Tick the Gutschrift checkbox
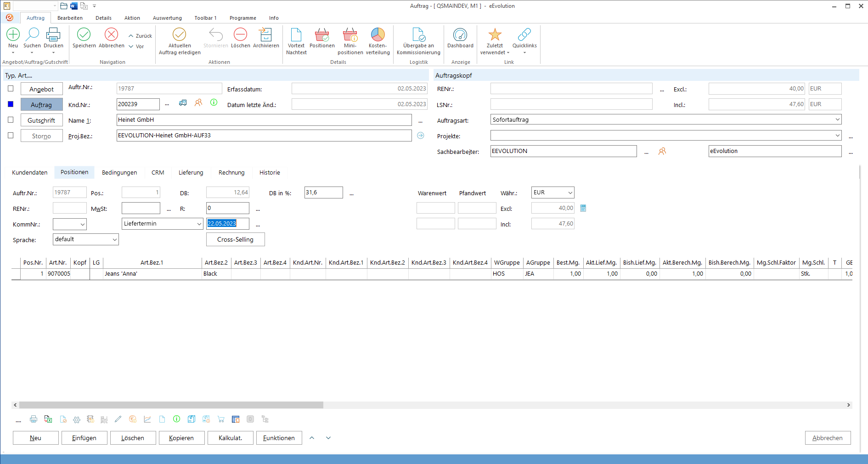The image size is (868, 464). tap(11, 119)
